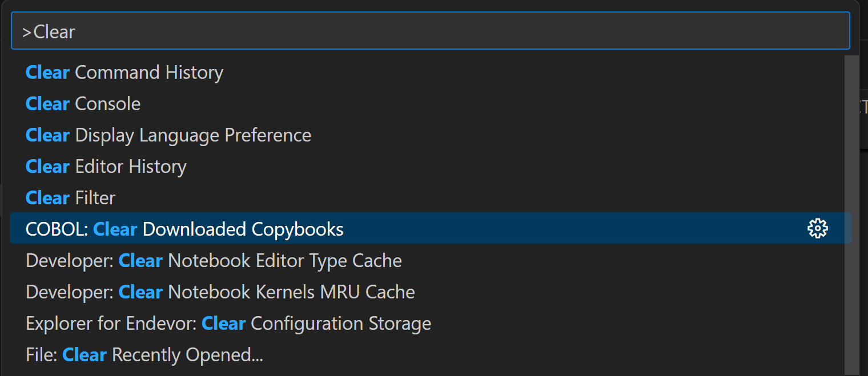Click 'Explorer for Endevor:' category label
Screen dimensions: 868x376
[111, 324]
